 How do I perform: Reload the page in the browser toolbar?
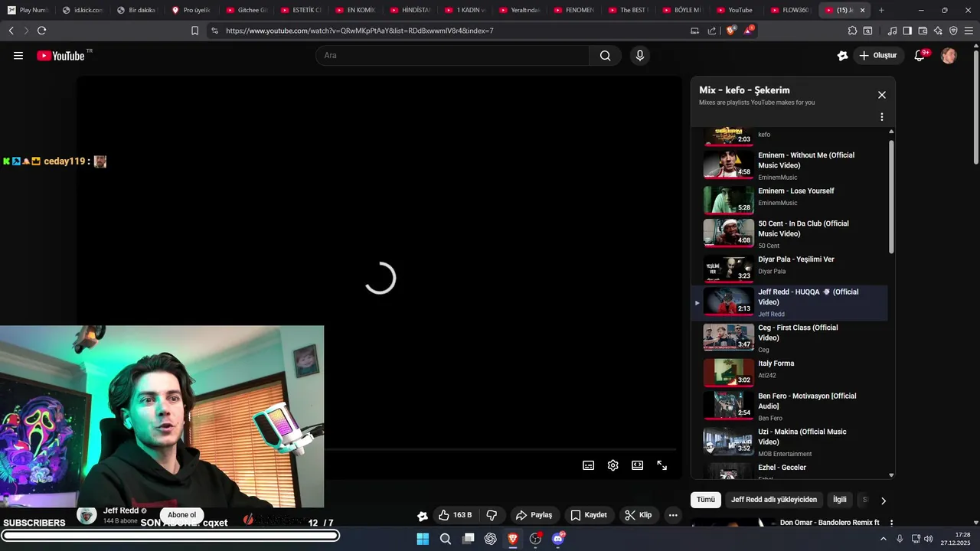click(x=41, y=31)
